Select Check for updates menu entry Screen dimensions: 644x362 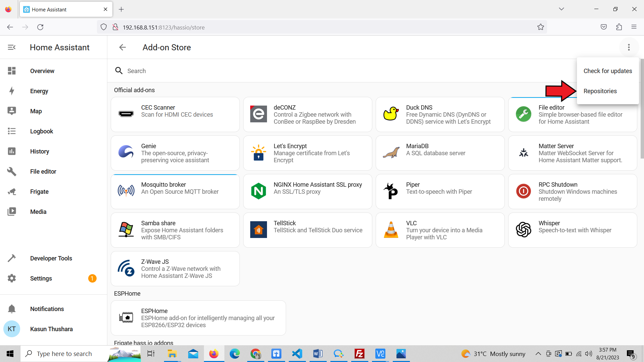coord(607,71)
